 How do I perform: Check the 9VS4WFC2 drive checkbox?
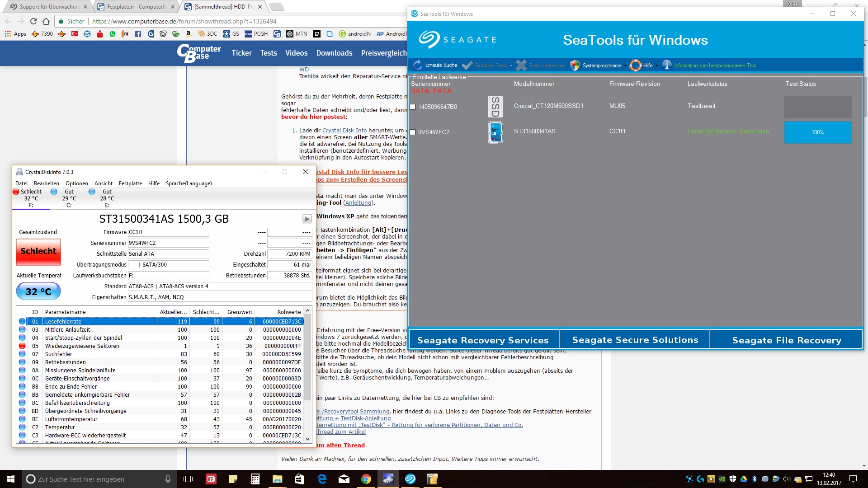pyautogui.click(x=412, y=132)
